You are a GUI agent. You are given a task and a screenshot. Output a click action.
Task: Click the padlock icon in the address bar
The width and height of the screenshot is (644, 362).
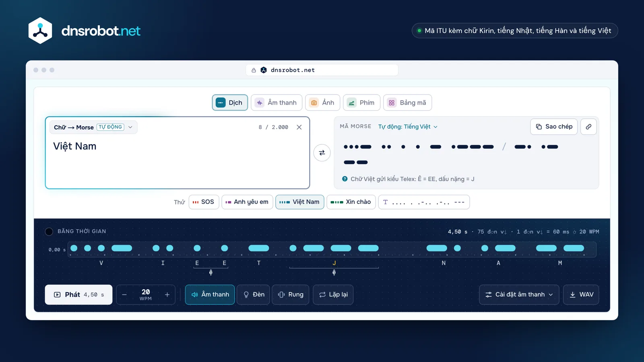[254, 70]
